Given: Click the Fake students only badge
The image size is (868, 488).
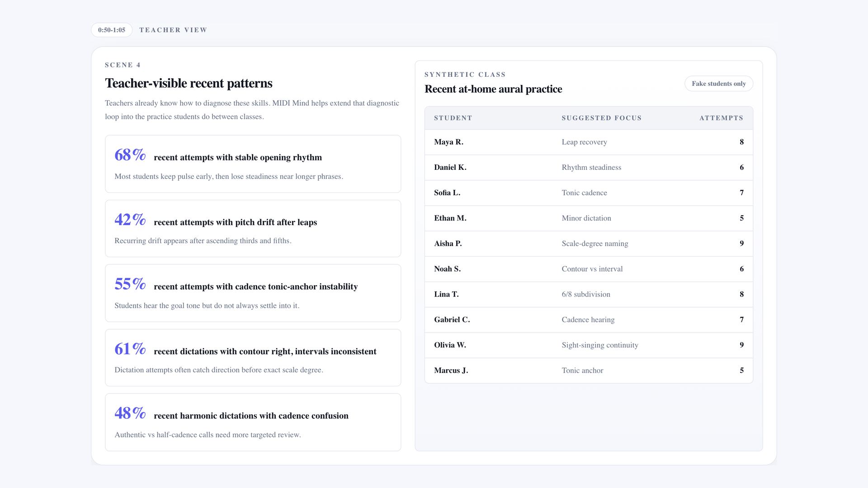Looking at the screenshot, I should [719, 84].
